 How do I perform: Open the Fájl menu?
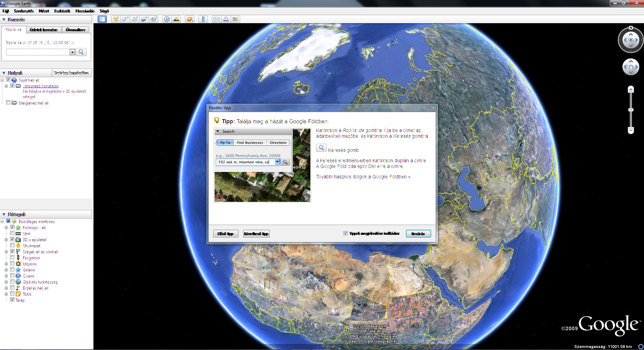coord(5,11)
